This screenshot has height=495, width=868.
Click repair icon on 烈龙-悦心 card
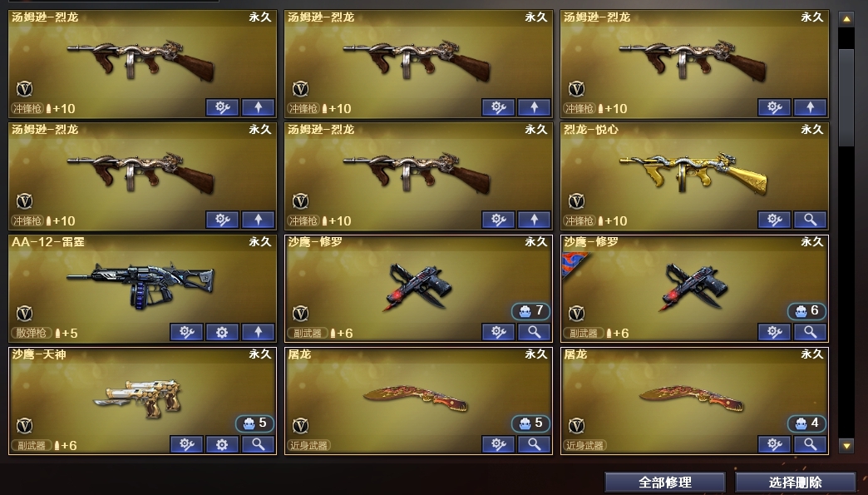[x=774, y=220]
